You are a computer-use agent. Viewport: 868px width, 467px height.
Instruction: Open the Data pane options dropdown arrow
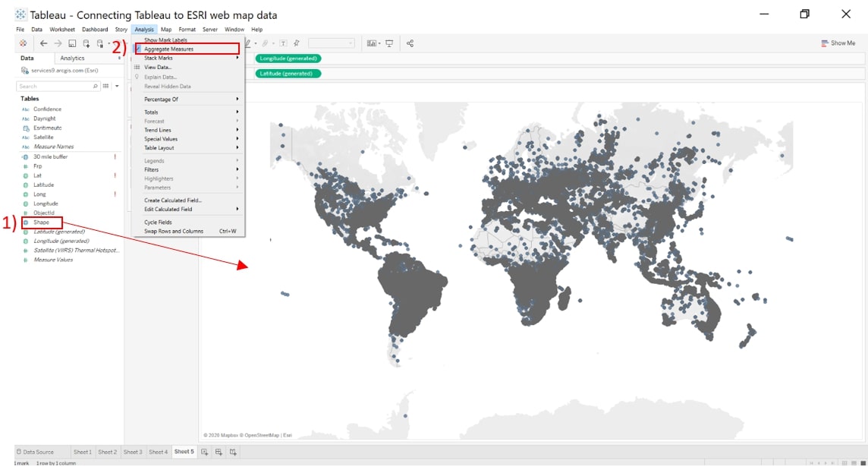click(x=117, y=87)
